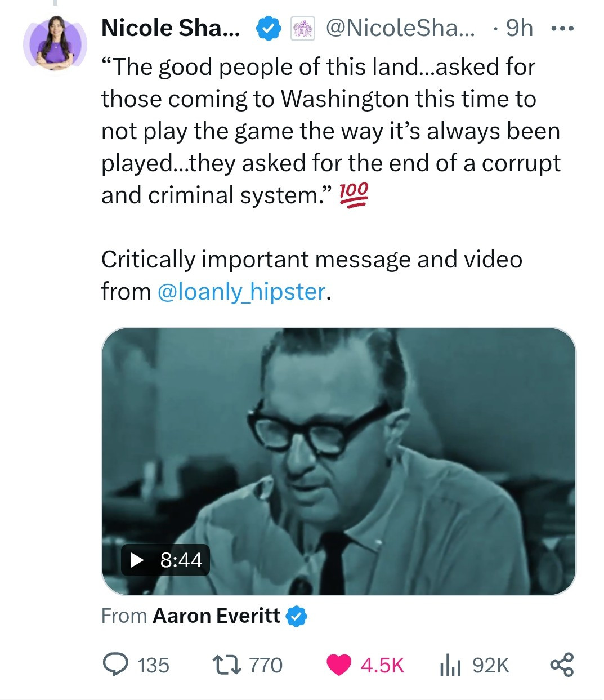
Task: Click the 770 reposts count
Action: click(266, 665)
